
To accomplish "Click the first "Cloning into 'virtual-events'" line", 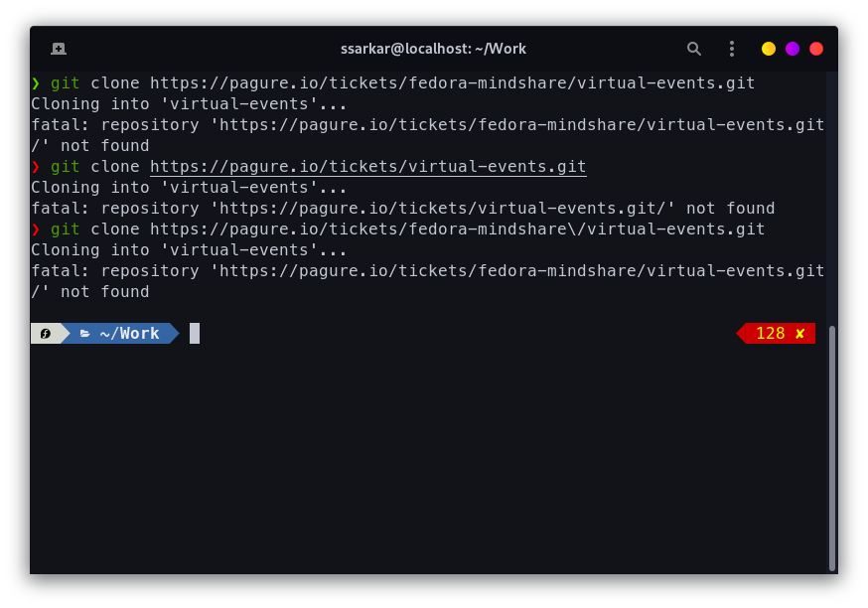I will click(x=189, y=104).
